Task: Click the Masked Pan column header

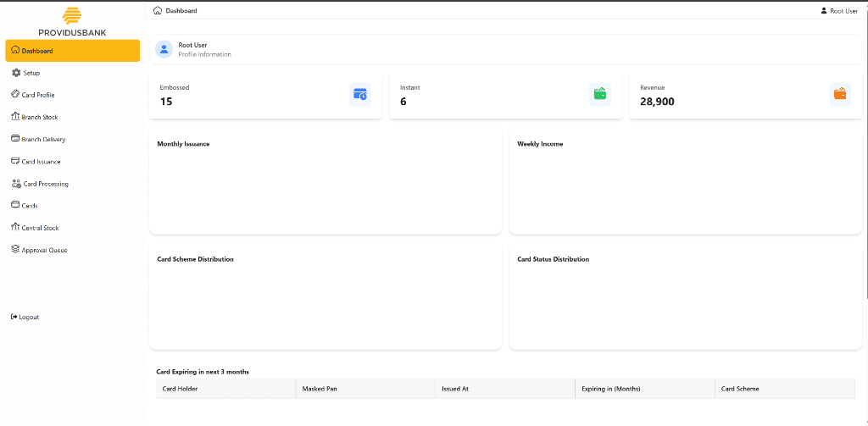Action: point(366,389)
